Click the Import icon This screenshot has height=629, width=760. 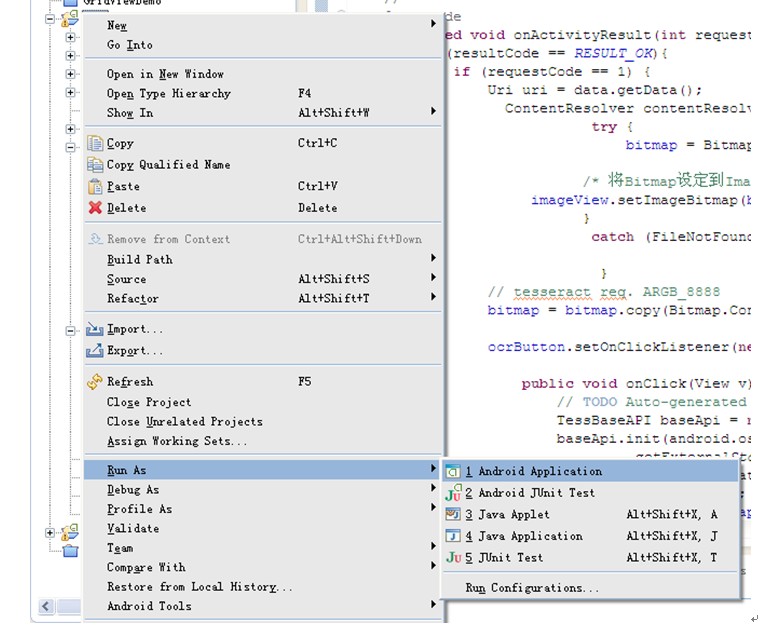coord(95,329)
